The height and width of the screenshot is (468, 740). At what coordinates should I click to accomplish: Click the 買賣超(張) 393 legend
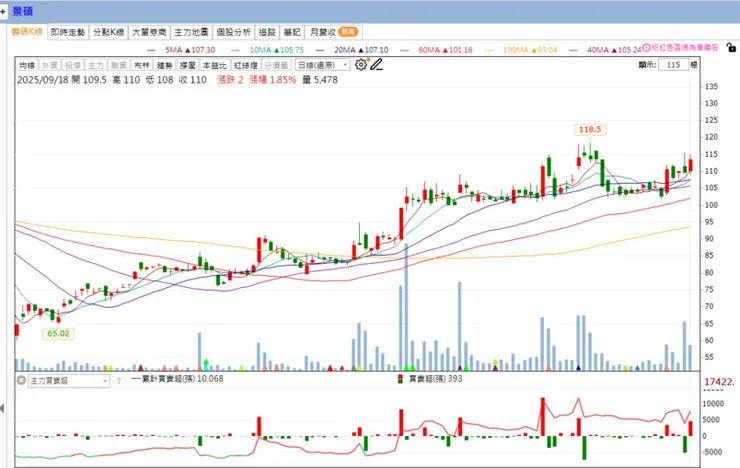point(435,378)
